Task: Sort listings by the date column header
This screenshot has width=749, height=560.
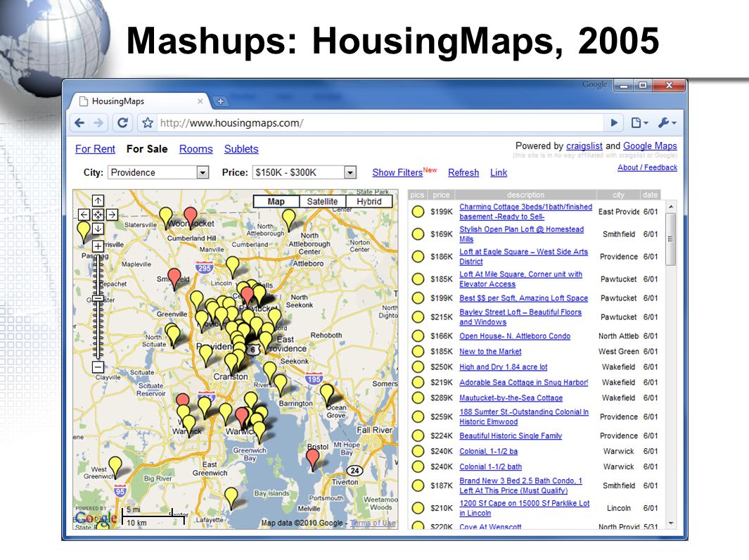Action: point(650,194)
